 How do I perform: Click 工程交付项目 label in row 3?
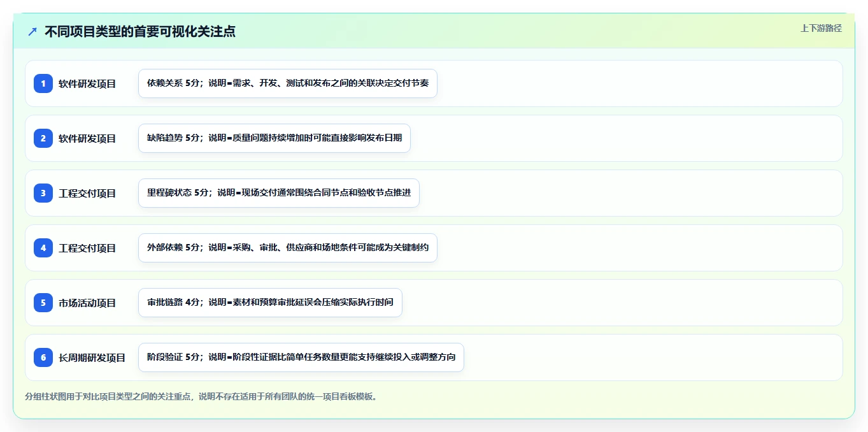coord(87,193)
